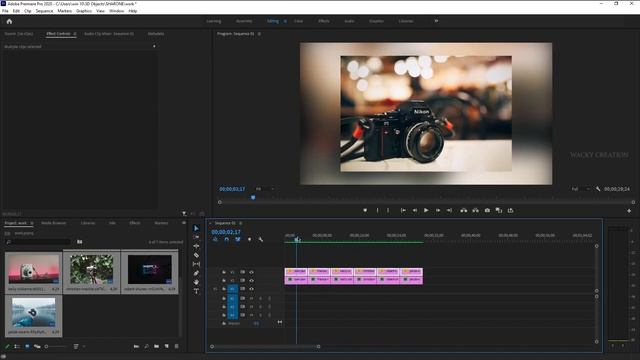Open Program Monitor panel menu
Image resolution: width=640 pixels, height=360 pixels.
(x=259, y=34)
